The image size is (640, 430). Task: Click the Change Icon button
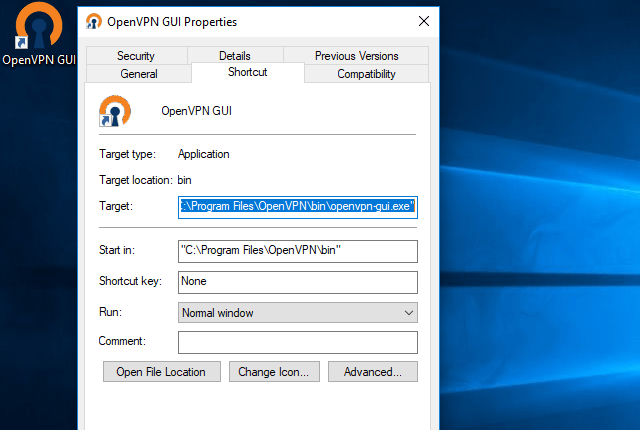click(274, 372)
